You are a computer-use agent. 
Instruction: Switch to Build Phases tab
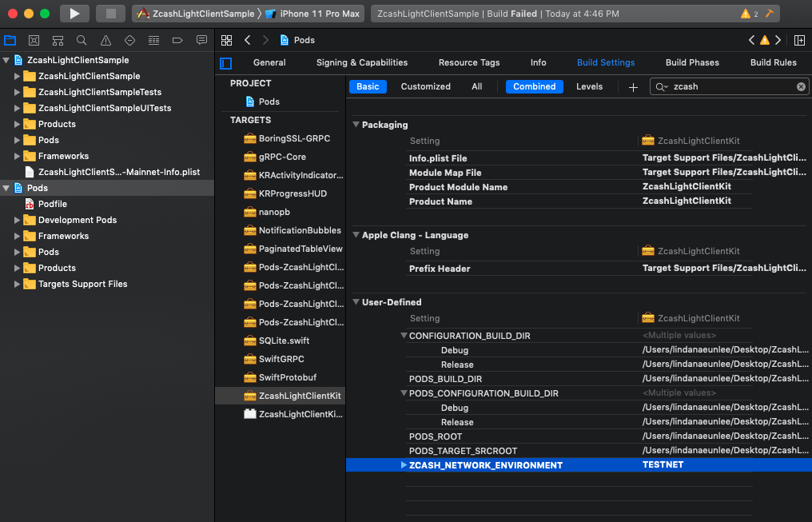coord(692,62)
